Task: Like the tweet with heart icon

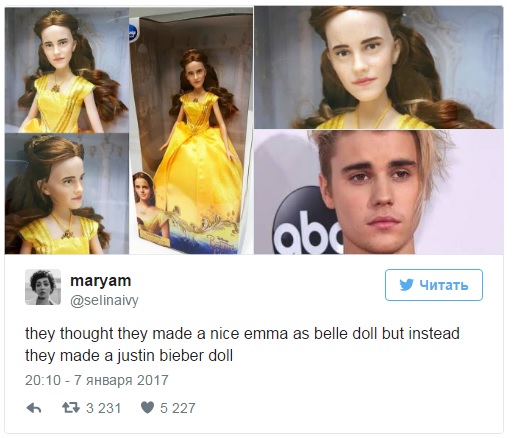Action: pos(147,407)
